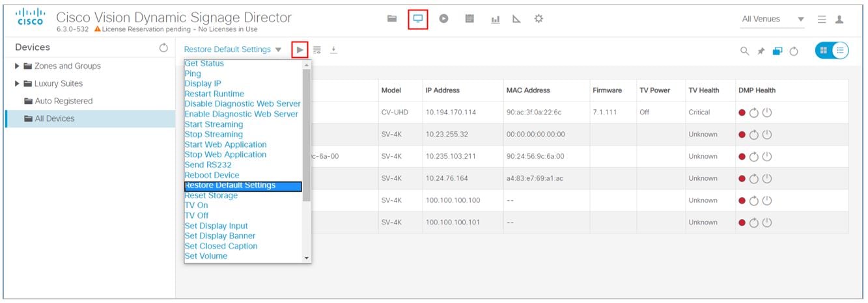Click the command list scrollbar down arrow
Image resolution: width=868 pixels, height=303 pixels.
point(307,258)
